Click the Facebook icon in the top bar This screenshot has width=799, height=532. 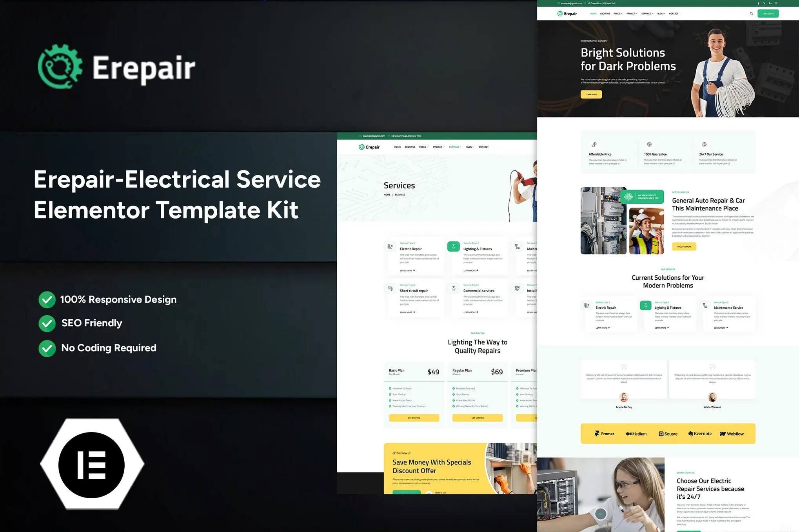tap(759, 3)
